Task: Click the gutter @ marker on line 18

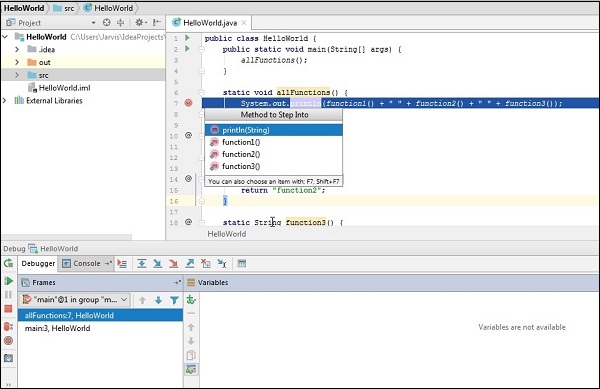Action: point(188,221)
